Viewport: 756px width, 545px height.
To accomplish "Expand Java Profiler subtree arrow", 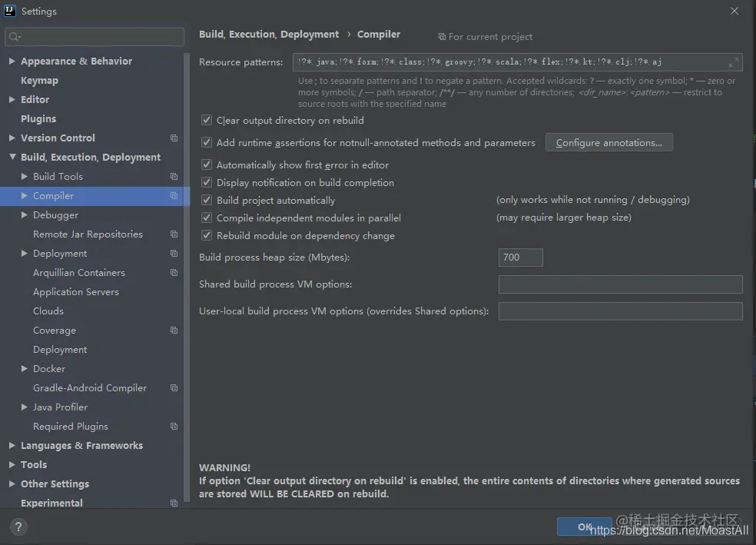I will tap(24, 407).
